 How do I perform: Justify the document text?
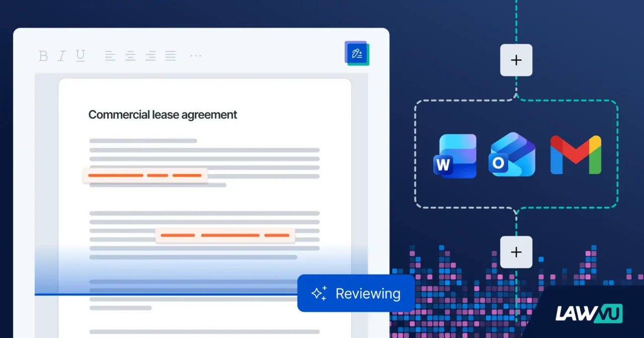pos(171,56)
